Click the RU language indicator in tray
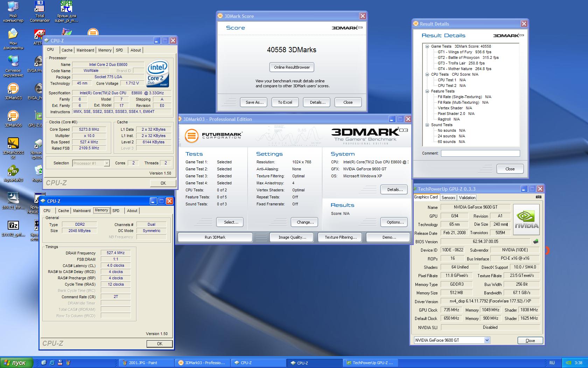Viewport: 588px width, 368px height. coord(552,363)
